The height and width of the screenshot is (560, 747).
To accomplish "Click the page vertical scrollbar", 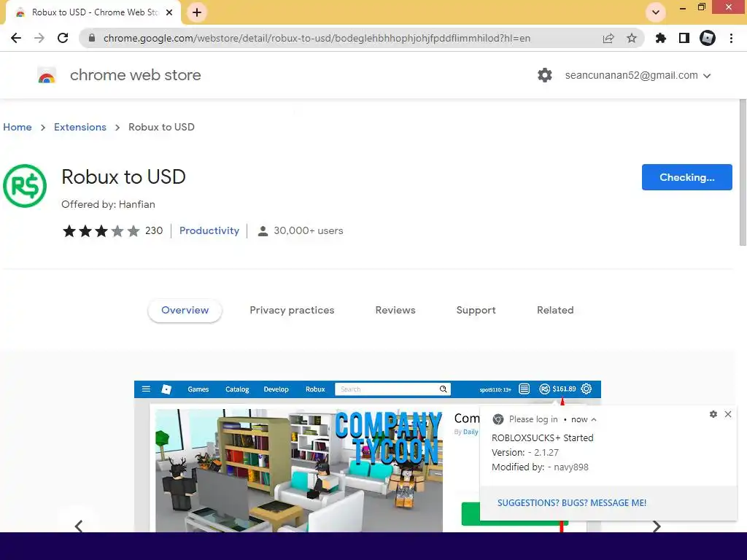I will point(743,172).
